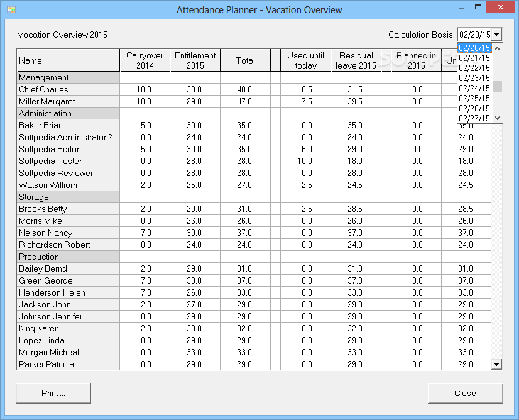The height and width of the screenshot is (420, 519).
Task: Click Chief Charles residual leave 31.5
Action: [355, 89]
